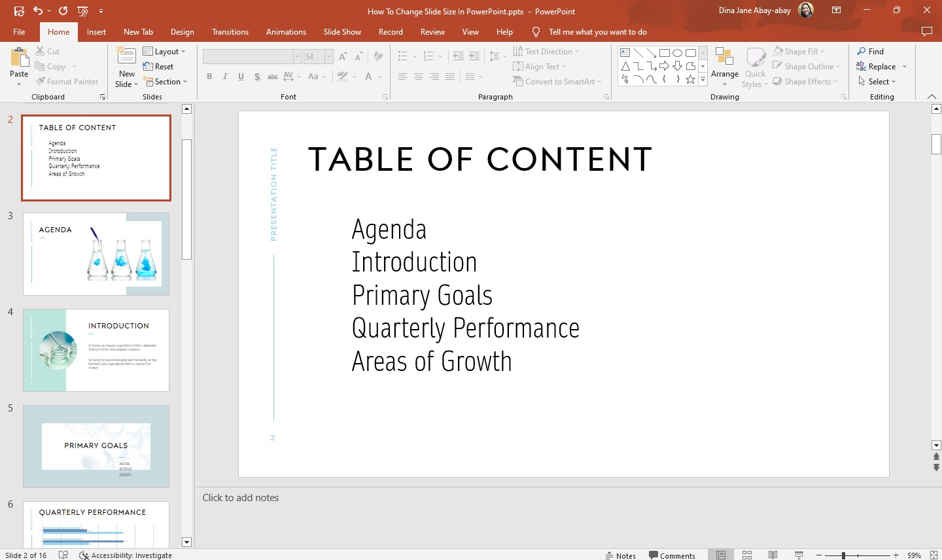Expand the shapes gallery More arrow

703,80
